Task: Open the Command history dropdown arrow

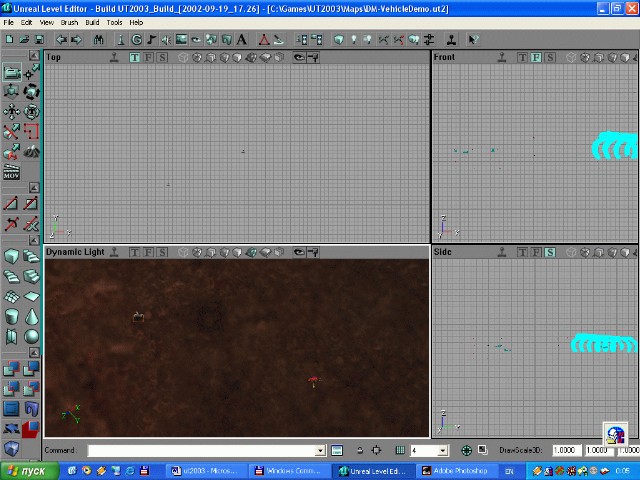Action: pos(321,450)
